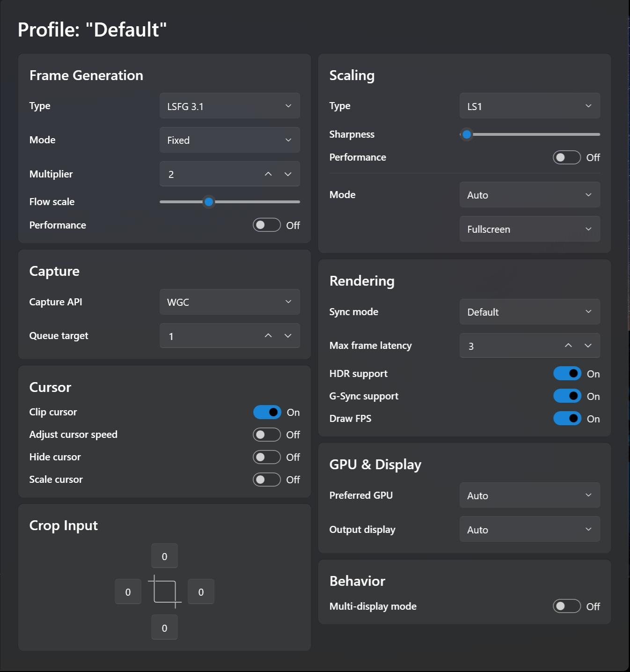Open the Frame Generation Type dropdown
This screenshot has height=672, width=630.
[x=229, y=106]
